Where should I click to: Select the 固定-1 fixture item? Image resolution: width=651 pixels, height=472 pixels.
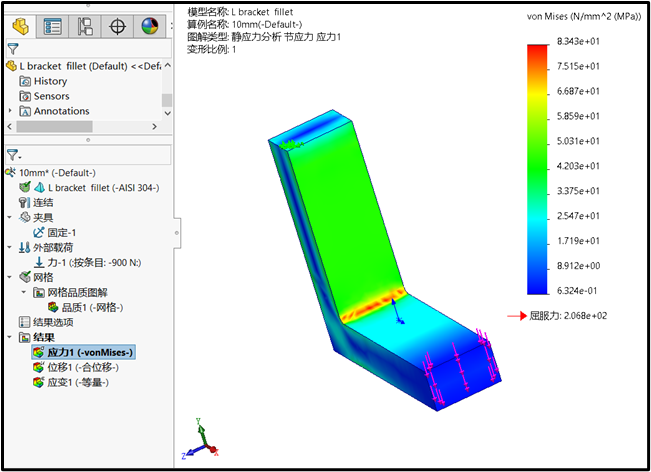[x=64, y=232]
